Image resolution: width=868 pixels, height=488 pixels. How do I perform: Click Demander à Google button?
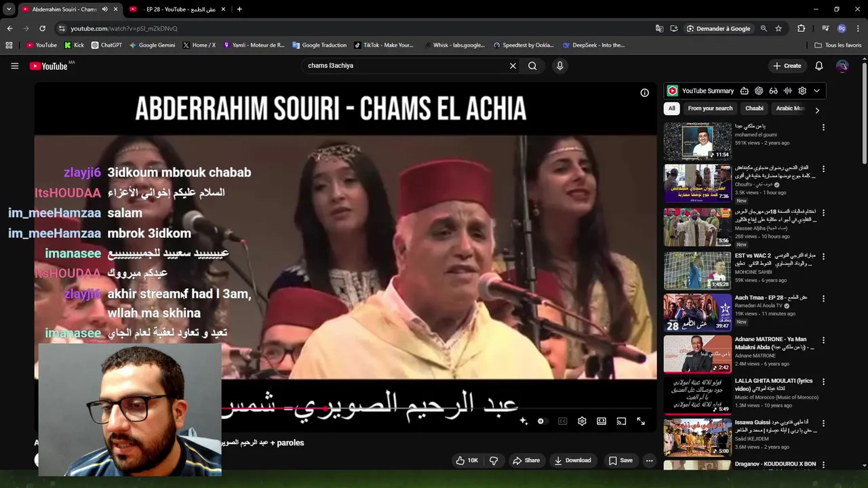point(718,28)
